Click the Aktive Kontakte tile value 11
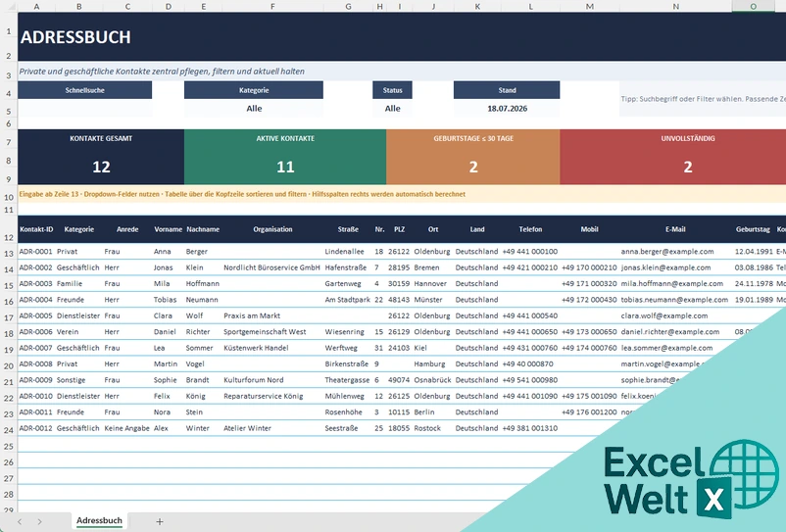The width and height of the screenshot is (786, 532). click(285, 167)
